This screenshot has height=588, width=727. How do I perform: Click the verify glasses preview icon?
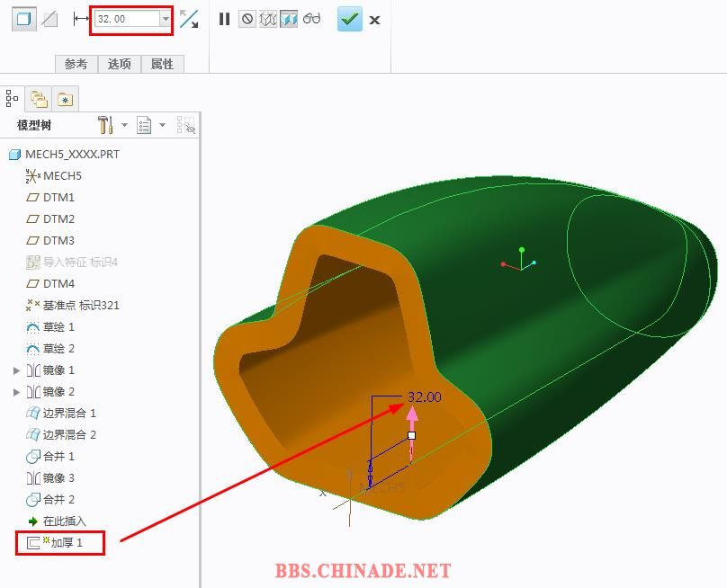point(311,19)
